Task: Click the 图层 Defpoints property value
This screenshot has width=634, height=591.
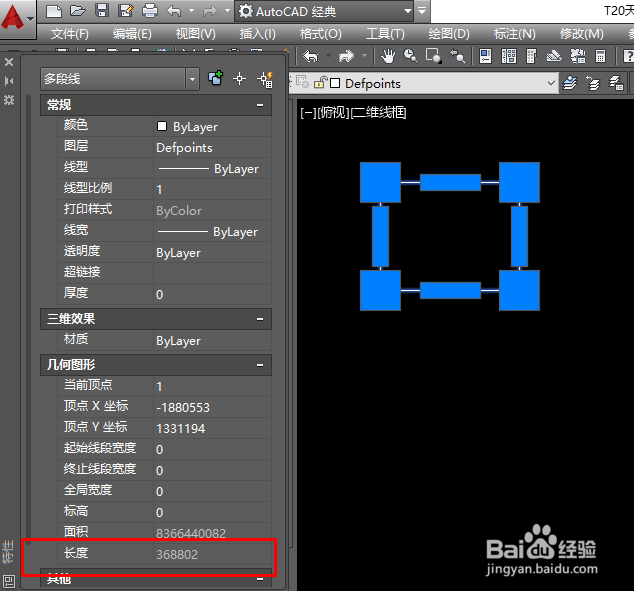Action: pyautogui.click(x=213, y=148)
